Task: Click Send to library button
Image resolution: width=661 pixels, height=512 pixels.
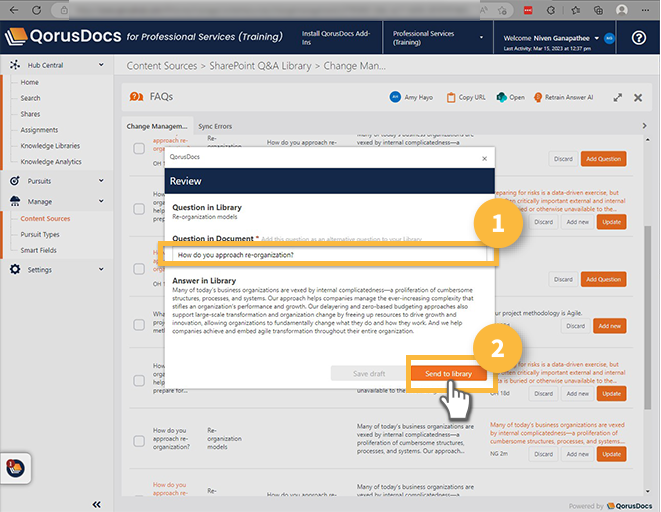Action: pos(448,374)
